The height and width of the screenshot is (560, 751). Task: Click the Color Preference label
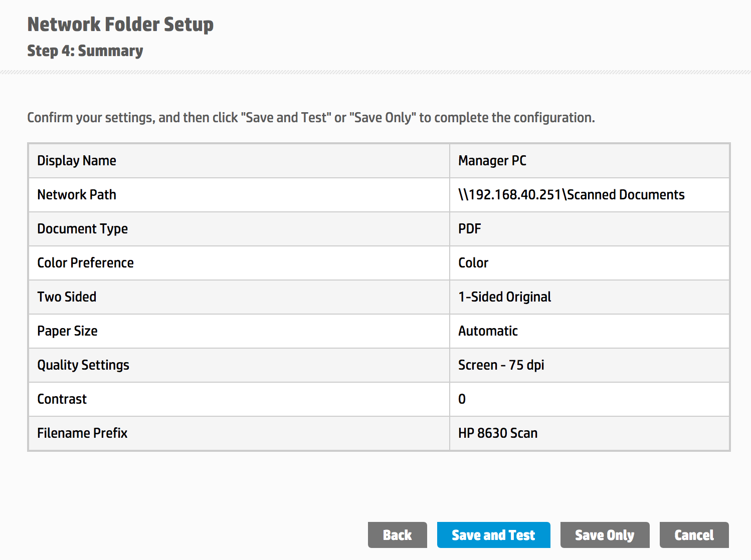coord(86,263)
